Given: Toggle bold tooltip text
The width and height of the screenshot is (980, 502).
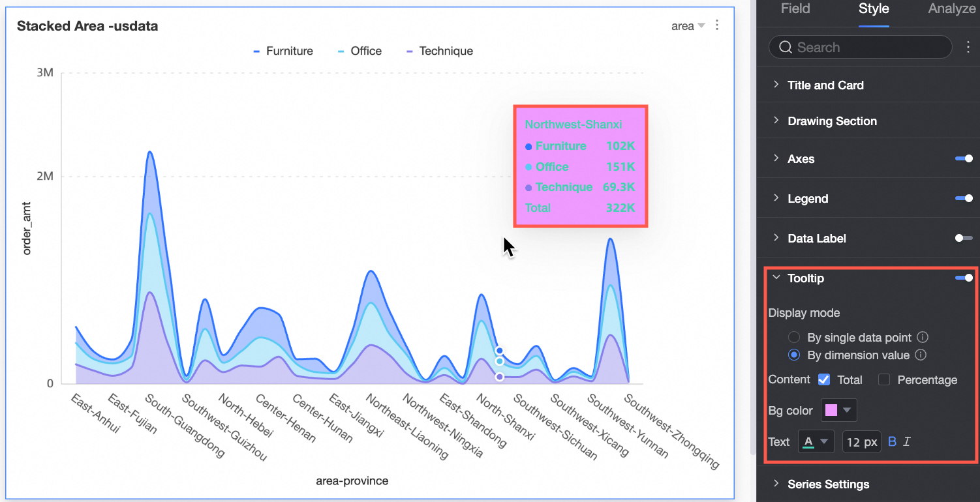Looking at the screenshot, I should click(x=893, y=442).
